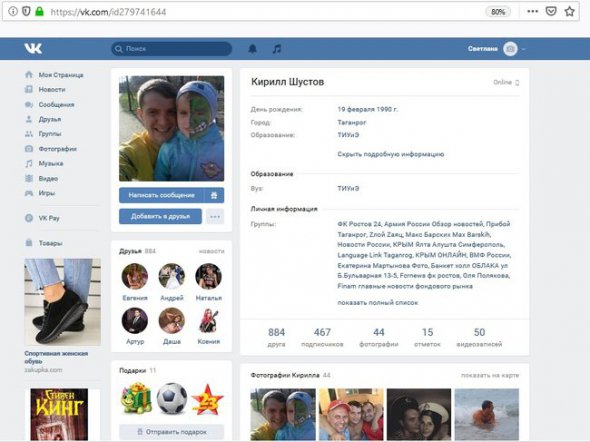Click the Добавить в друзья button
This screenshot has width=590, height=442.
click(x=160, y=217)
